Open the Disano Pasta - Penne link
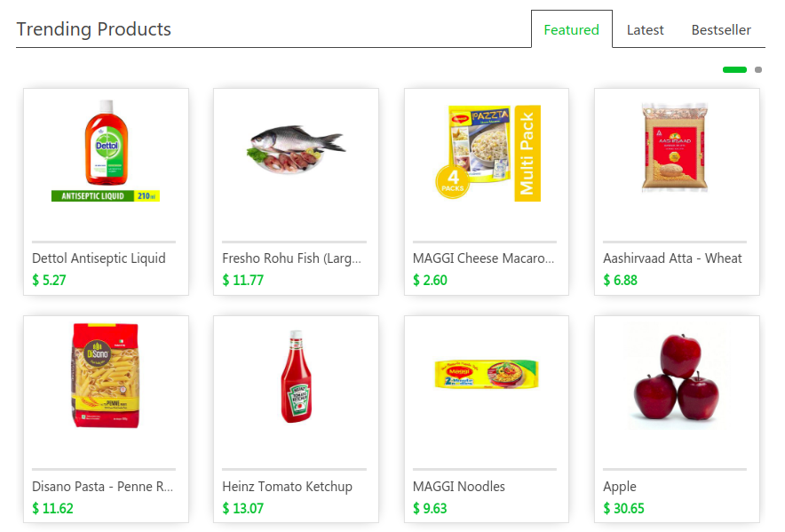 103,487
